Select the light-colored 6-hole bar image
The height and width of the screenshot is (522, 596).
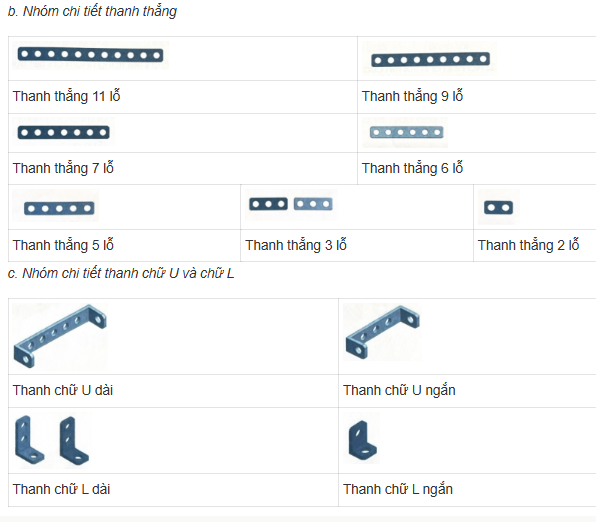coord(407,132)
